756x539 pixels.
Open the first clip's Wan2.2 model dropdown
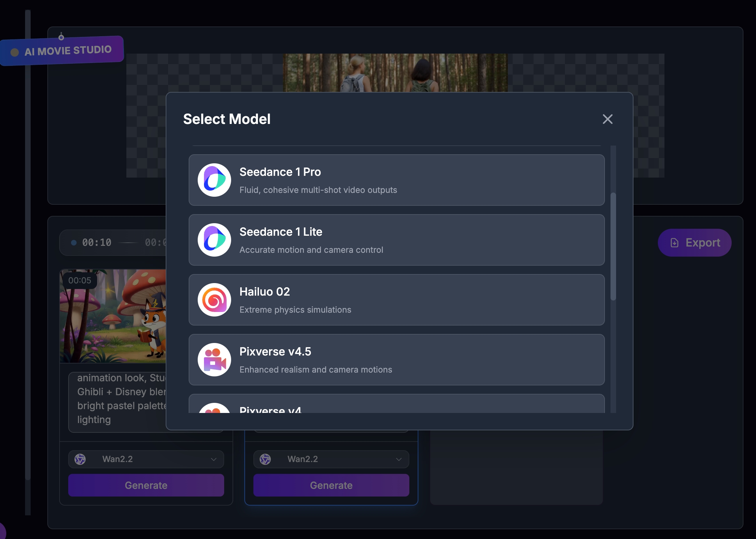coord(146,459)
